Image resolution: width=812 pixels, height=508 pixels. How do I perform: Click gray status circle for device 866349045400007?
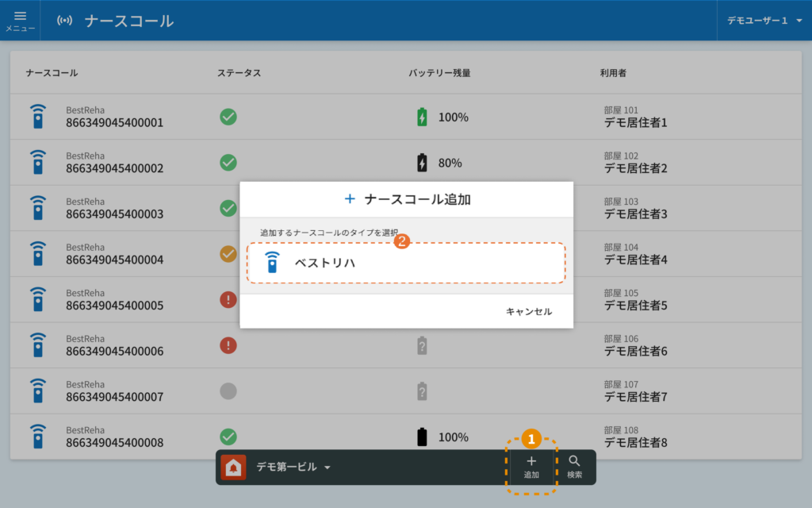228,391
